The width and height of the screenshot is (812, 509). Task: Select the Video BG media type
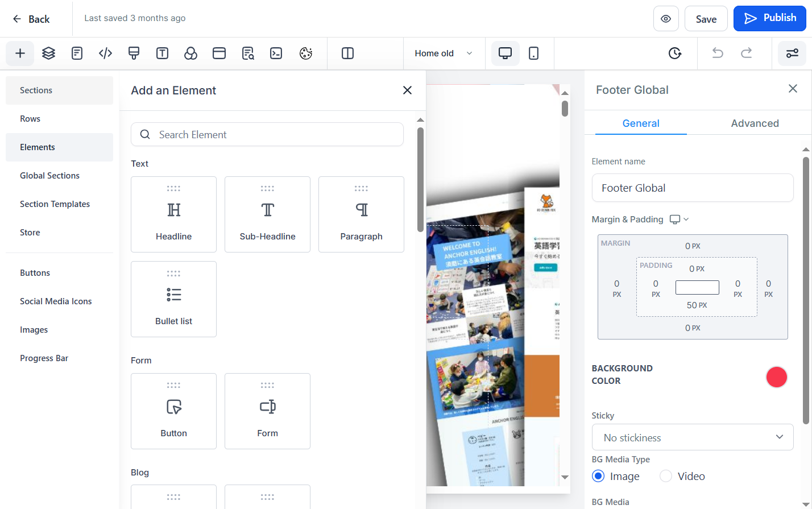tap(666, 476)
